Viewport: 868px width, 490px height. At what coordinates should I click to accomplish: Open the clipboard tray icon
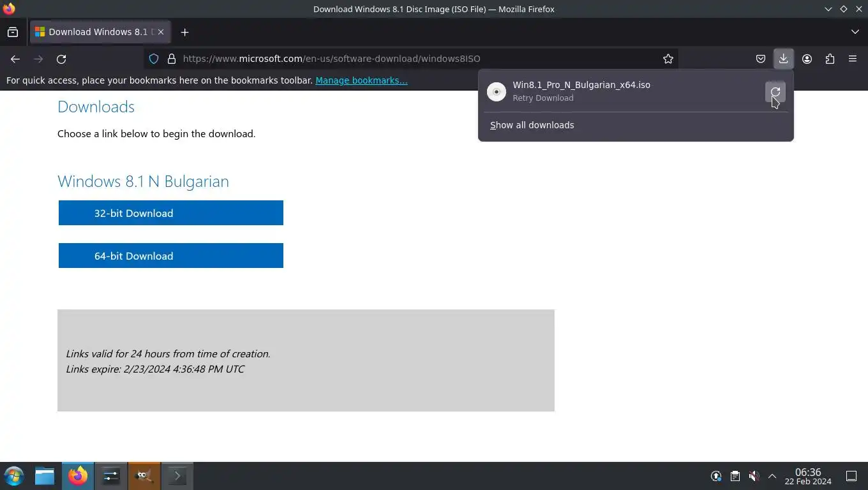(735, 476)
